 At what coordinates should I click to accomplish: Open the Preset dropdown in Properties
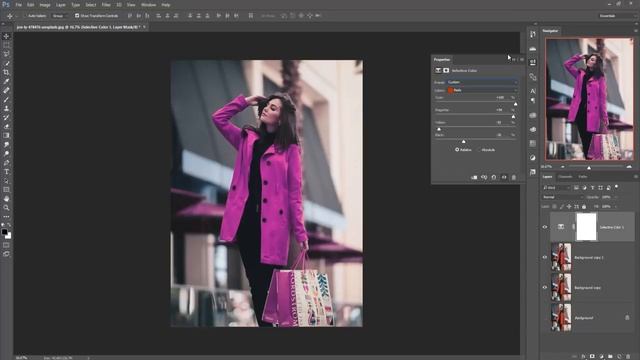482,82
